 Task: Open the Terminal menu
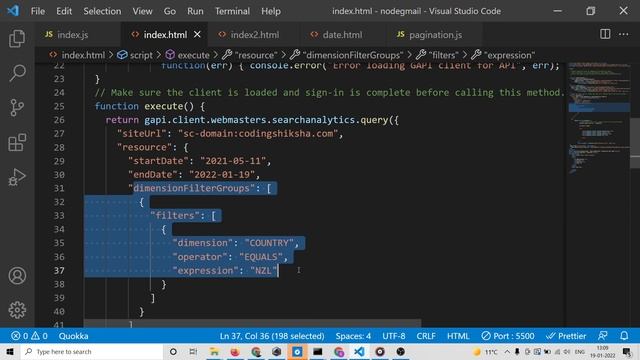pyautogui.click(x=232, y=11)
